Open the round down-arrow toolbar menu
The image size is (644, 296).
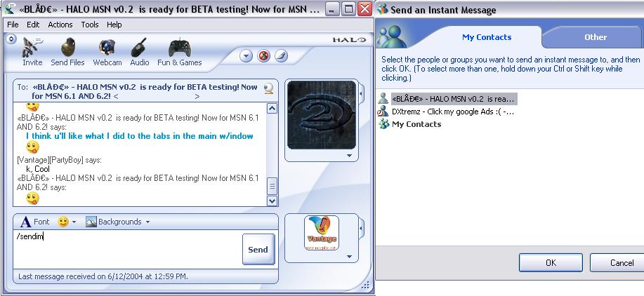(x=246, y=55)
